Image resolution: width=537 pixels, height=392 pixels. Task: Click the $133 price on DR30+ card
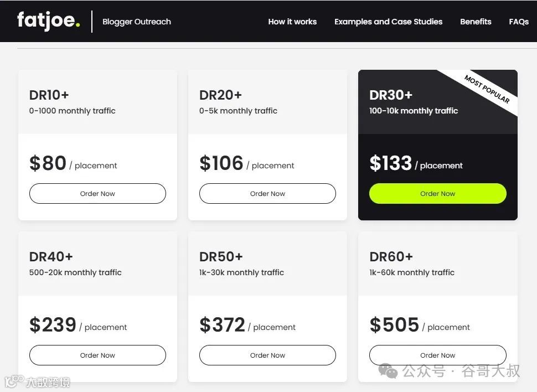pyautogui.click(x=391, y=163)
